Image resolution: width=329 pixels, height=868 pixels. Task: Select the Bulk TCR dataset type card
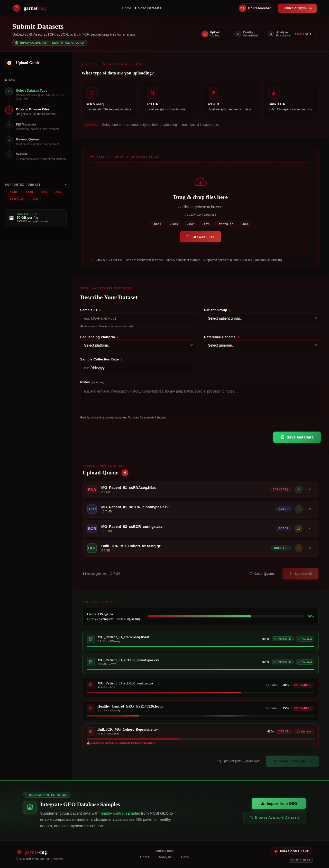[291, 100]
